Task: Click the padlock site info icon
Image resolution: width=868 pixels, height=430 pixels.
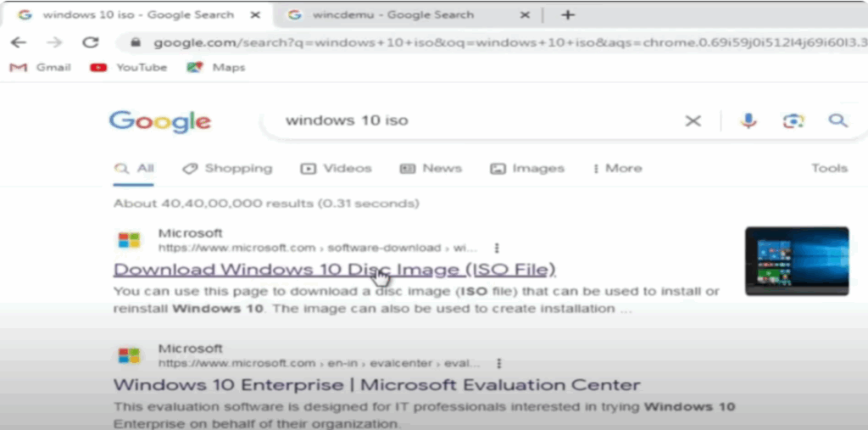Action: pyautogui.click(x=135, y=42)
